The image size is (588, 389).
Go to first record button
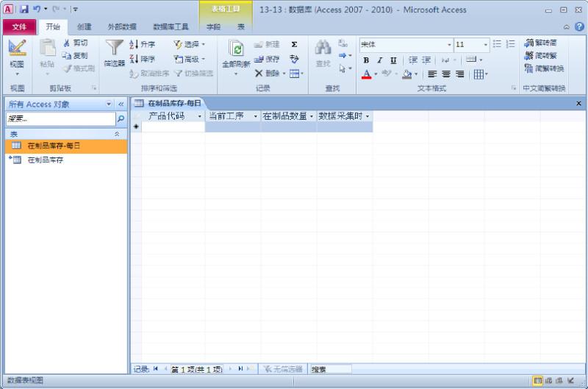156,369
